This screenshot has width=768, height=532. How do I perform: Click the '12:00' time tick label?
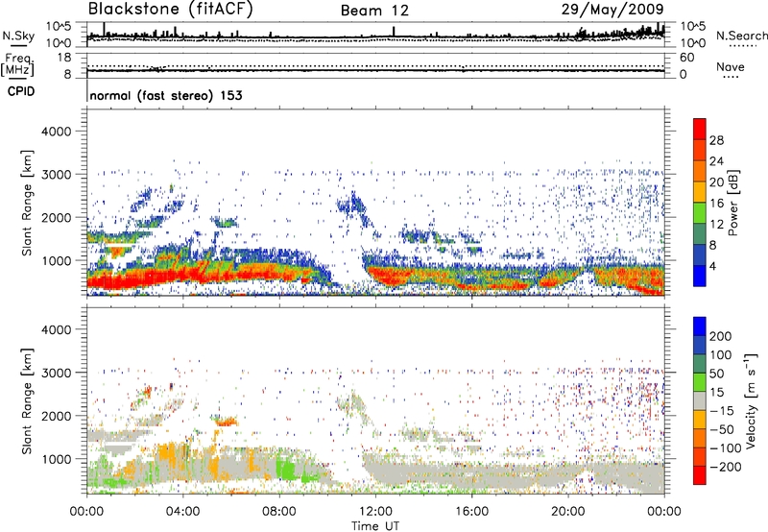(375, 512)
